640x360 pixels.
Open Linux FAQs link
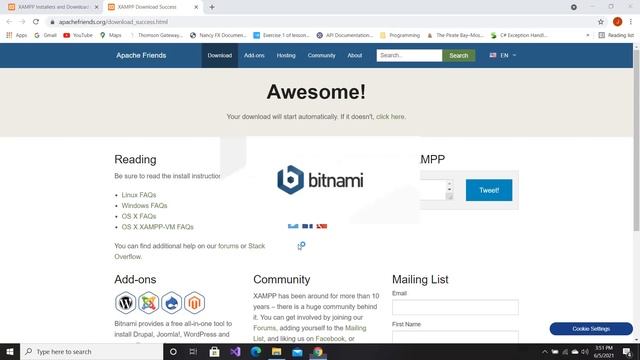point(139,195)
